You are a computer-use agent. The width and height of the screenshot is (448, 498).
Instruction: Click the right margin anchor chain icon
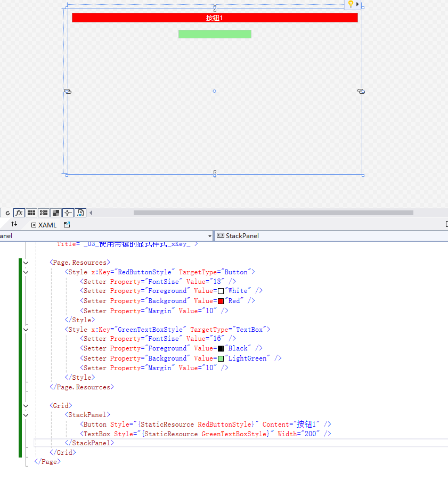361,92
